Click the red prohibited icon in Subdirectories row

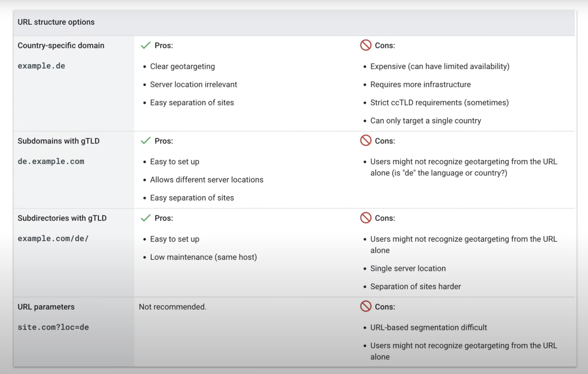click(366, 218)
